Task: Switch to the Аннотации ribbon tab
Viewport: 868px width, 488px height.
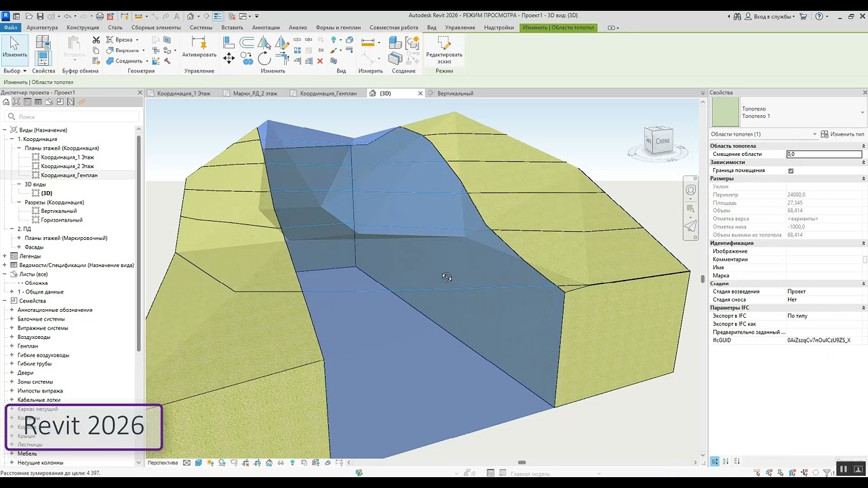Action: [x=266, y=28]
